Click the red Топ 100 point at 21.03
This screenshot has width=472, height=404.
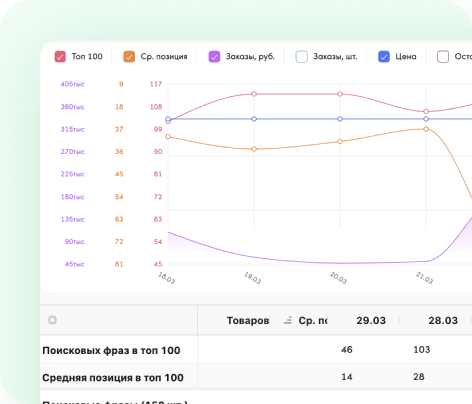[x=426, y=111]
